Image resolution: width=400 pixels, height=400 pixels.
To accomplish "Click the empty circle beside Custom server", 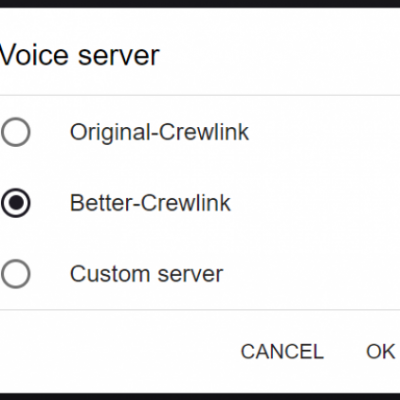I will point(16,274).
